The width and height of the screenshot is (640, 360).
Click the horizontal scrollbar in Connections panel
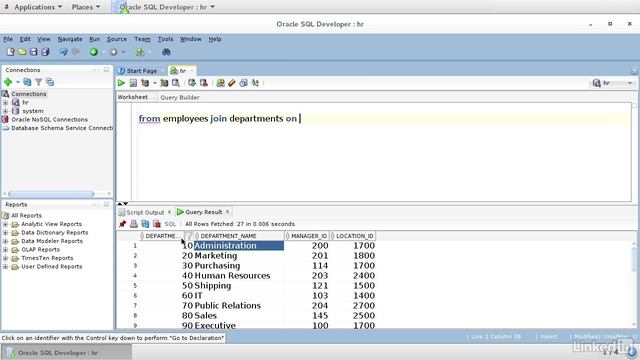pos(51,194)
